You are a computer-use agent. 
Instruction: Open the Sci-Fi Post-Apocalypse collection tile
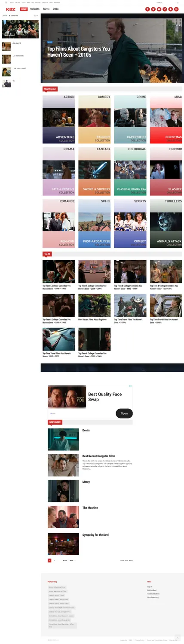pos(95,222)
